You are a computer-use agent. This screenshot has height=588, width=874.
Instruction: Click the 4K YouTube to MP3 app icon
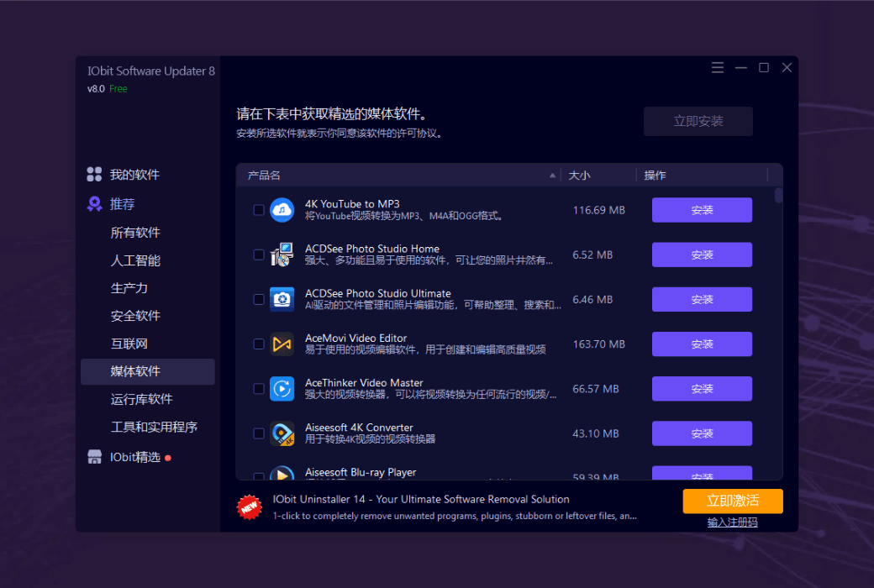pyautogui.click(x=282, y=210)
